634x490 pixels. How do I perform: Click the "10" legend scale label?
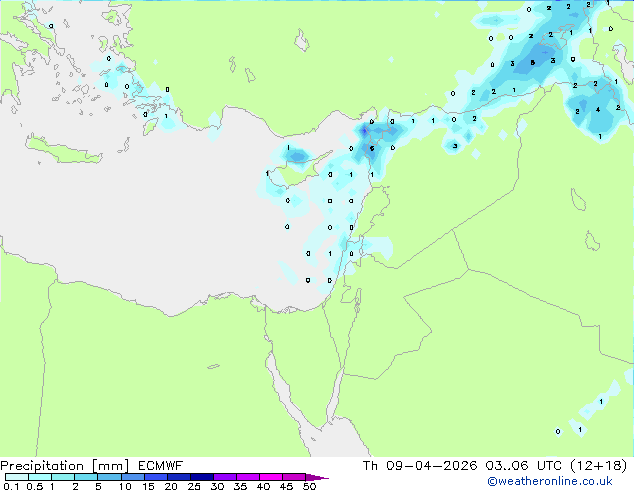click(x=125, y=486)
